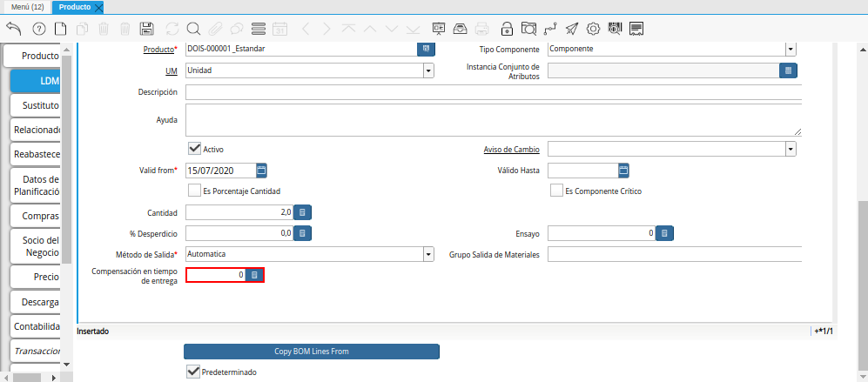Open the Método de Salida dropdown

[428, 255]
